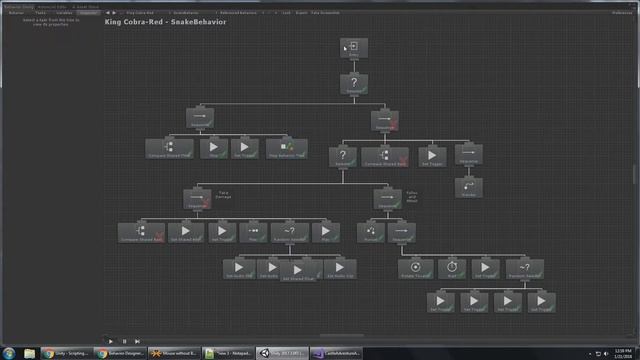Go forward to next behavior tree
The image size is (640, 360).
tap(114, 13)
